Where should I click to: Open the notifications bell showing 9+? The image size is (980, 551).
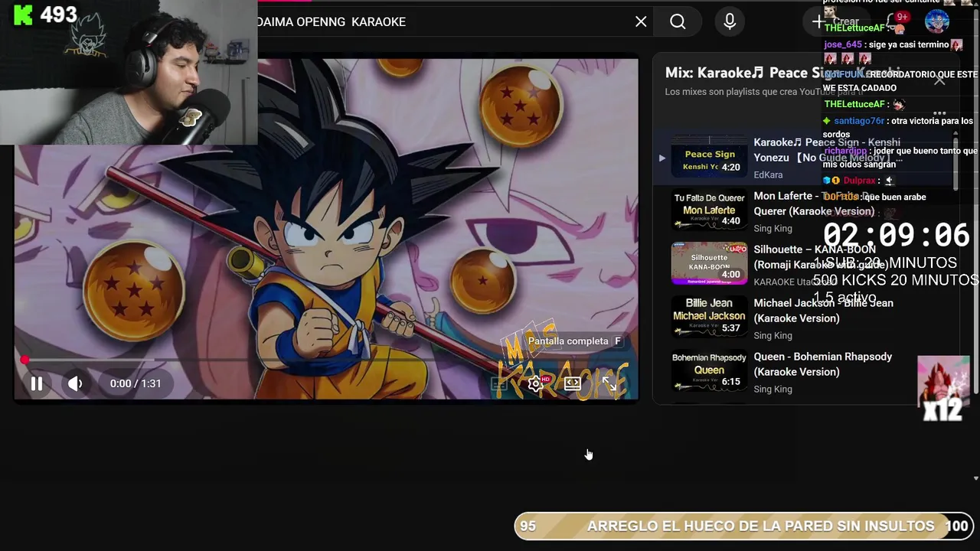[x=895, y=21]
